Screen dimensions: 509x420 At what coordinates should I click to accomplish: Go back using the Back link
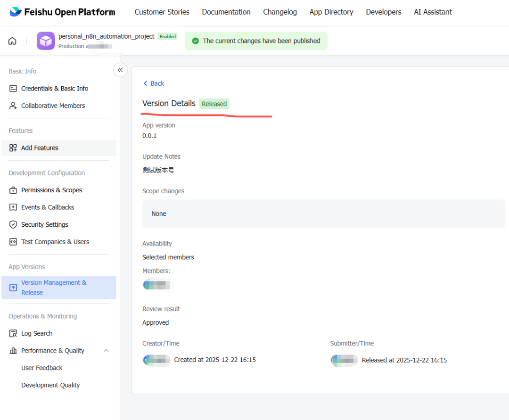(154, 83)
